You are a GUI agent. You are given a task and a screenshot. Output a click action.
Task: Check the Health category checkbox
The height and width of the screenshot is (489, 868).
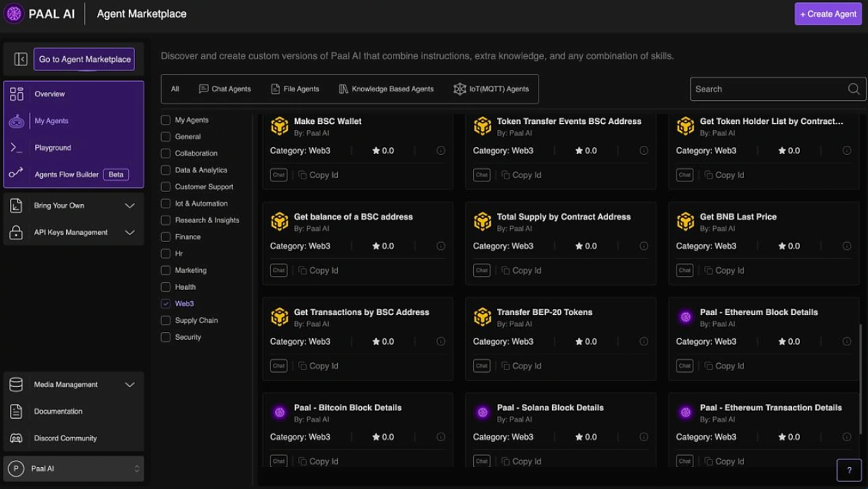pyautogui.click(x=165, y=287)
